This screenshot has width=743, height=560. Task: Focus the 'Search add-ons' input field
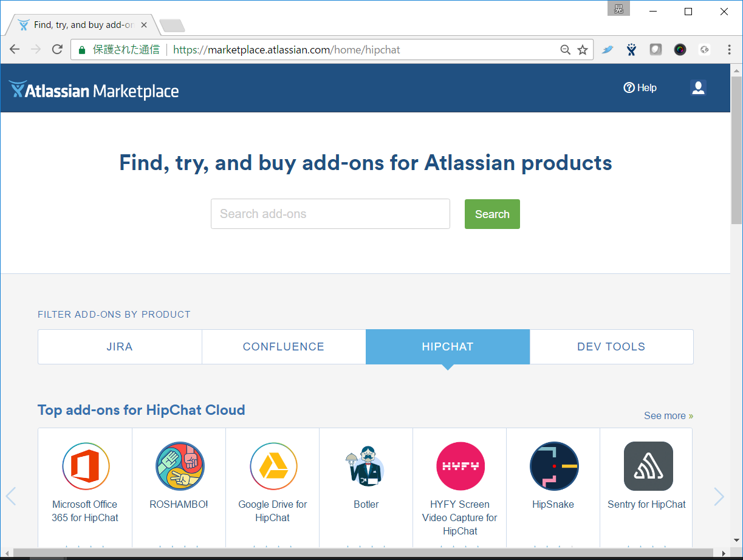[x=330, y=214]
